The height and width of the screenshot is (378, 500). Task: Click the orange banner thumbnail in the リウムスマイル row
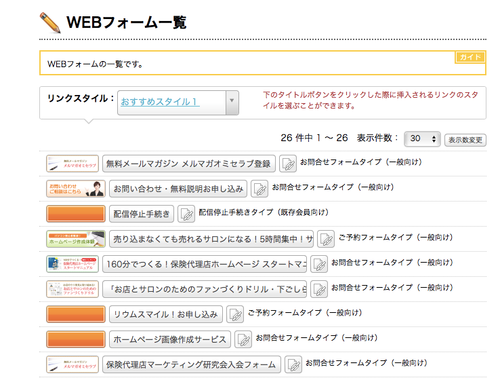76,314
